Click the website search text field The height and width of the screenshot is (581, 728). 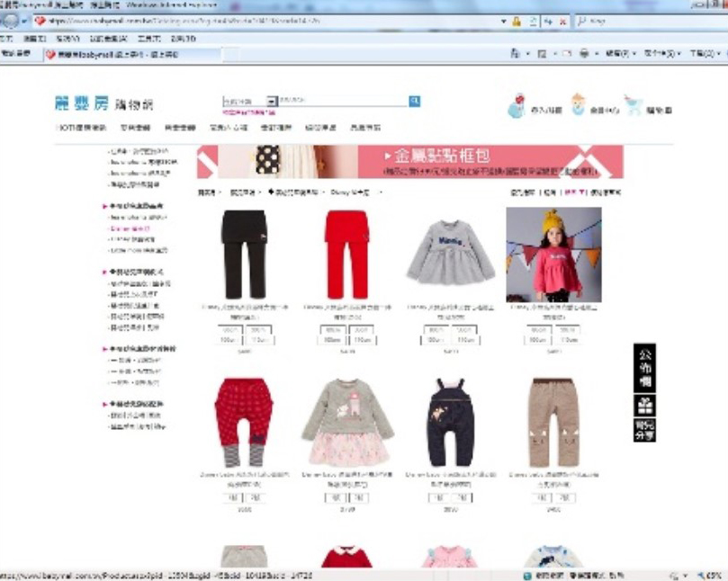click(342, 102)
